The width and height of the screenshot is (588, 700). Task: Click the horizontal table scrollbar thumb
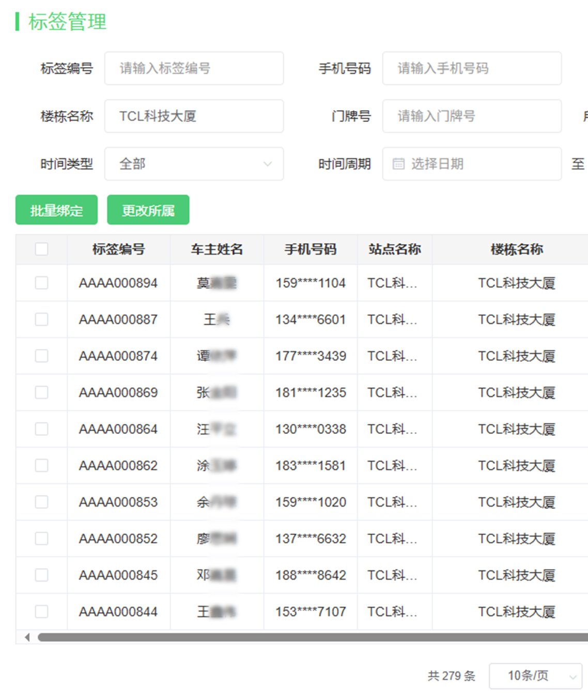[313, 637]
